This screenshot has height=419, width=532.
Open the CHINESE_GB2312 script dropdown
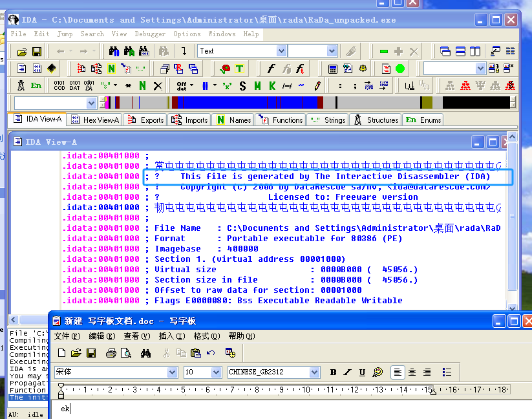tap(315, 372)
